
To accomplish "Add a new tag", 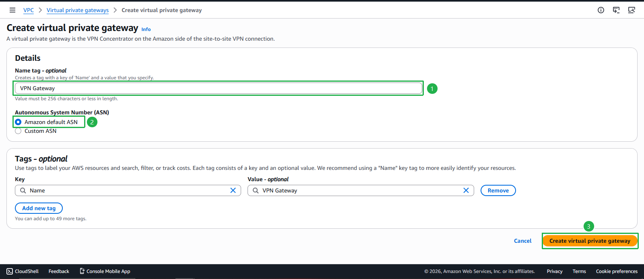I will tap(39, 208).
